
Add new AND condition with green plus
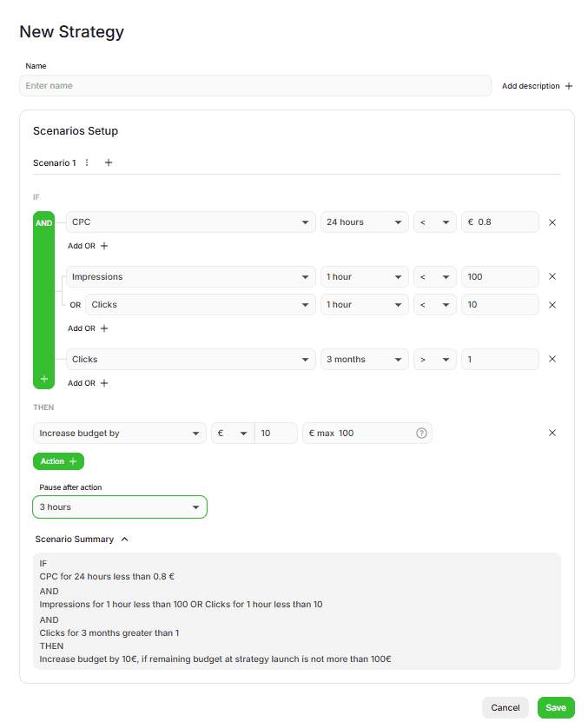43,380
